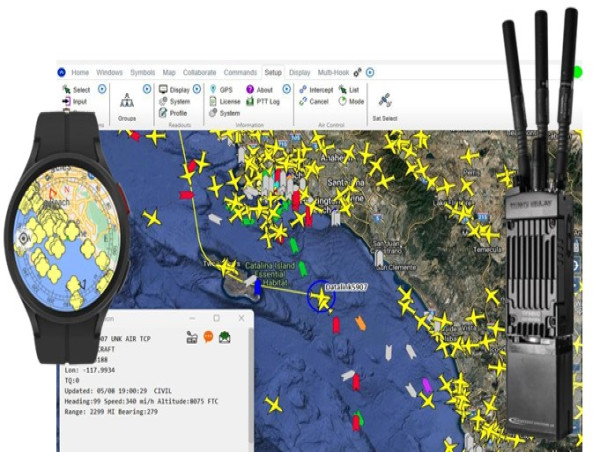Click the Anaheim city label on the map

click(334, 158)
